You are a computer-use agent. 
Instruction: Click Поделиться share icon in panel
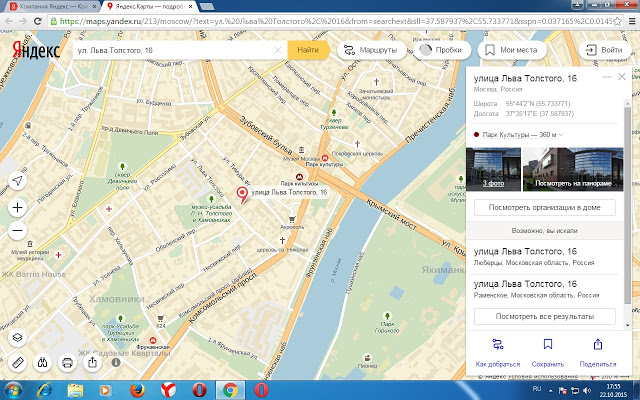tap(598, 344)
